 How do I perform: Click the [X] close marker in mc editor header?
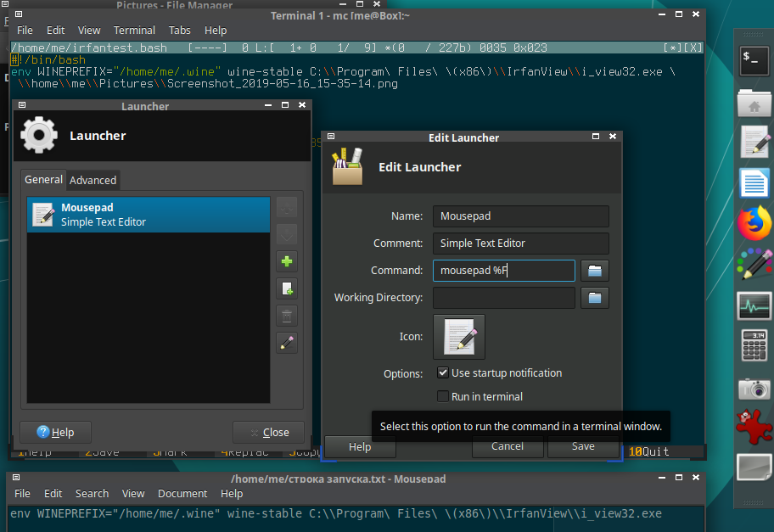pos(693,48)
